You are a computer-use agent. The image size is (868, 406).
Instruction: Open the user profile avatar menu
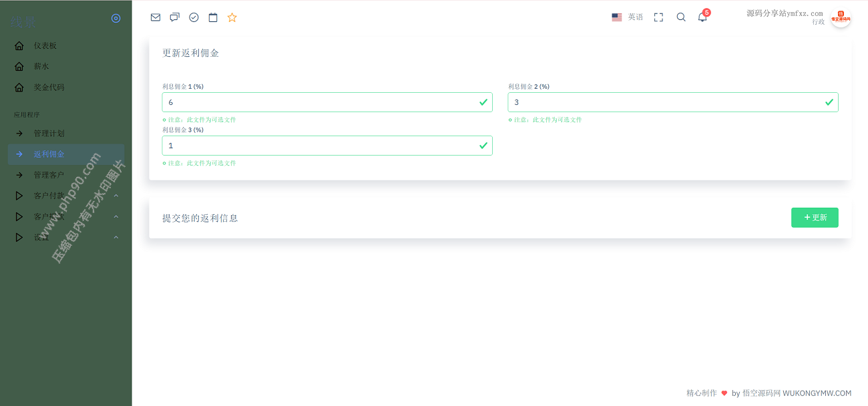[841, 17]
